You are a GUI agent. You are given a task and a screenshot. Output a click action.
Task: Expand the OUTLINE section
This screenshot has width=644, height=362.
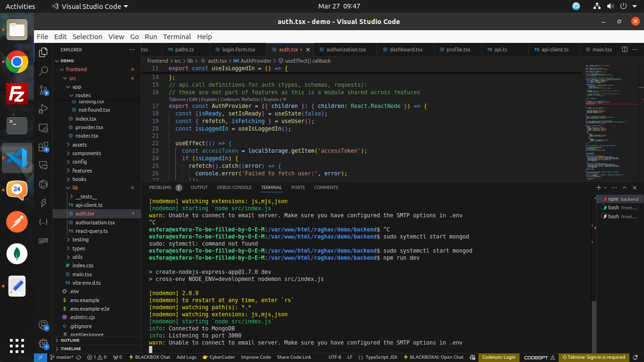pos(70,340)
